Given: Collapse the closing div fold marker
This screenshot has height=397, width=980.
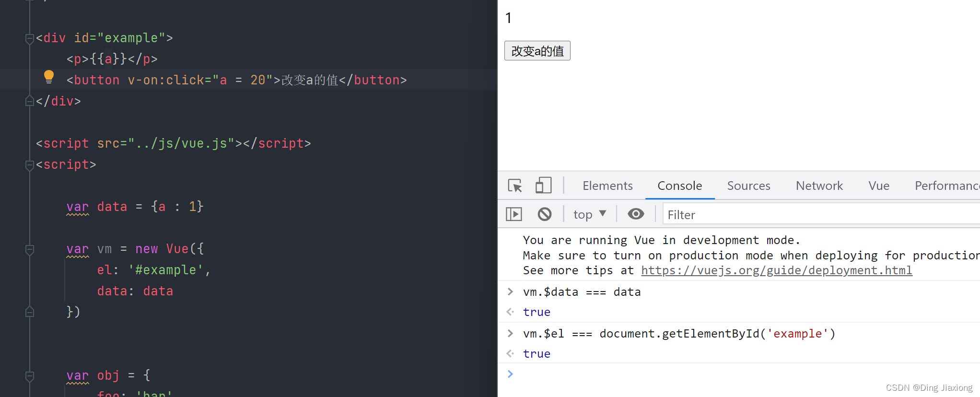Looking at the screenshot, I should tap(30, 101).
